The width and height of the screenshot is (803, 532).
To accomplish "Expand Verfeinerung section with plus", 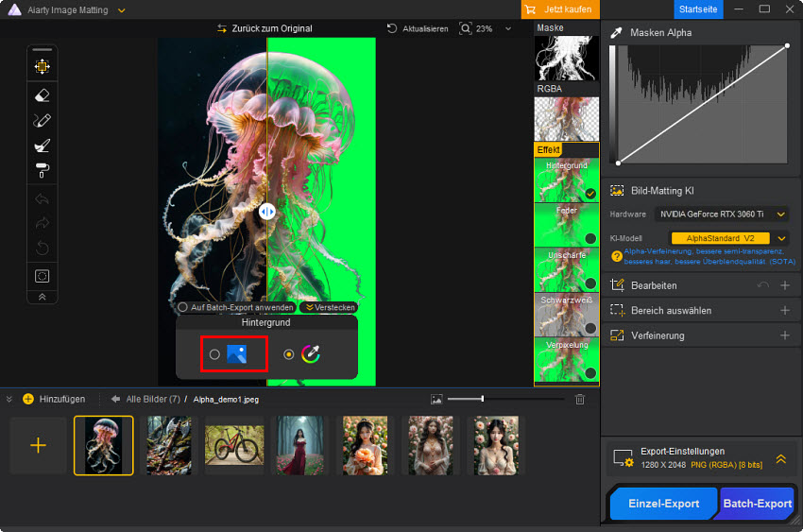I will pyautogui.click(x=785, y=335).
